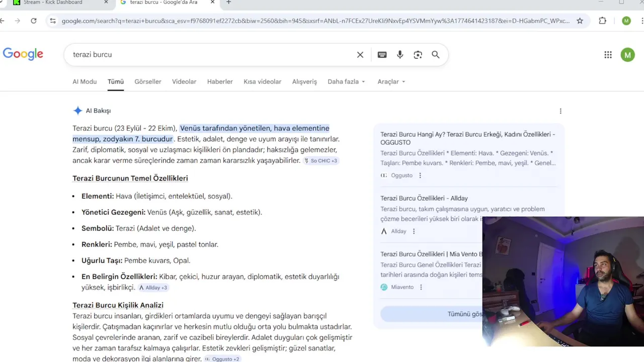Open the on-screen keyboard input tool
The height and width of the screenshot is (362, 644).
(x=382, y=55)
